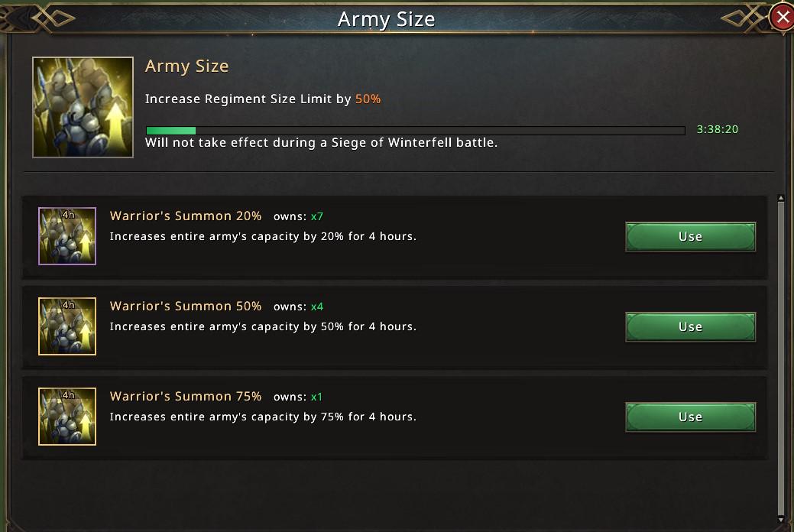Click the owns x4 quantity label
The image size is (794, 532).
pos(299,307)
